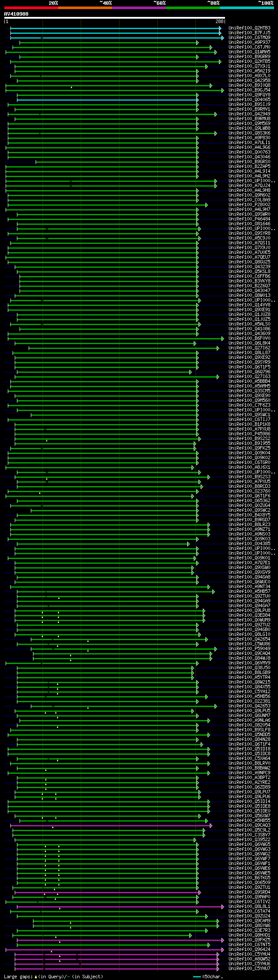Select UniRef100_Q96424 label
The width and height of the screenshot is (278, 980).
(x=249, y=950)
